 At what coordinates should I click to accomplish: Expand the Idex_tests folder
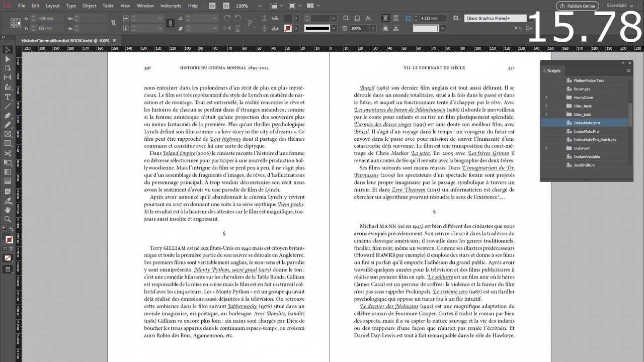click(x=546, y=106)
